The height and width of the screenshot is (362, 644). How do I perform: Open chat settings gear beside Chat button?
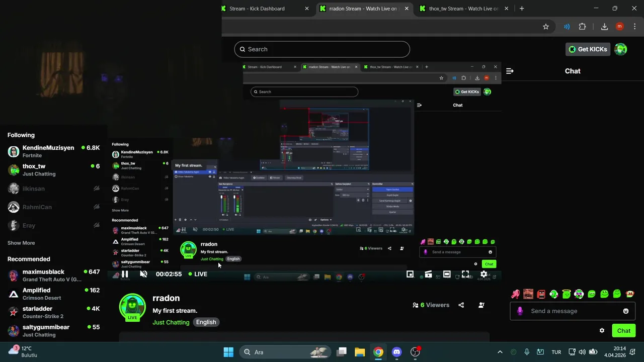tap(602, 330)
